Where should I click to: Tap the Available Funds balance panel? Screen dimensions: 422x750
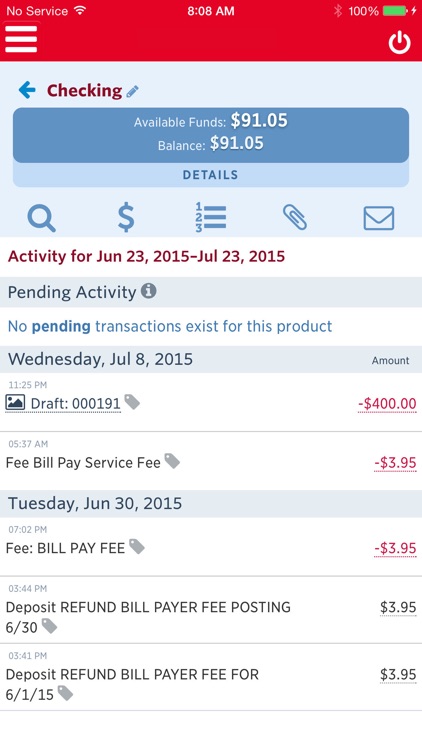click(211, 135)
